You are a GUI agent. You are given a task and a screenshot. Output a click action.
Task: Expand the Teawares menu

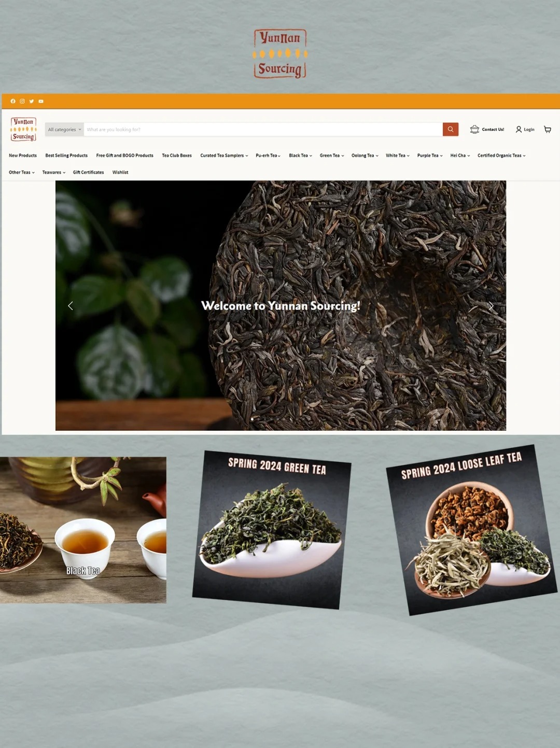point(54,172)
